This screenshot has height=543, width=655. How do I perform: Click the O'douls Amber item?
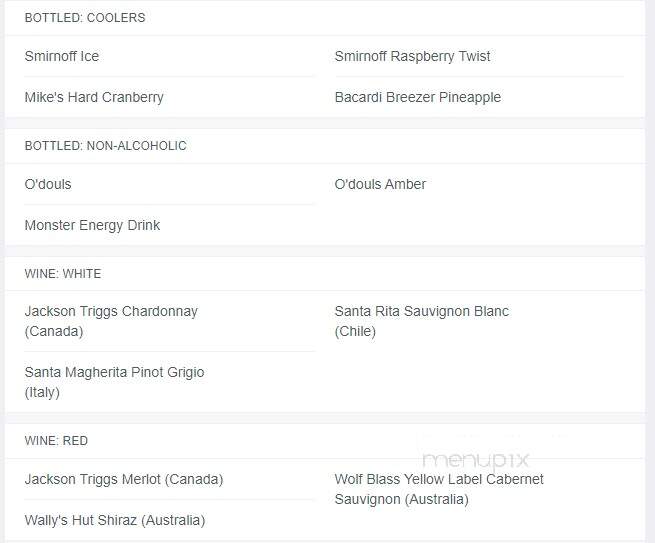coord(380,184)
